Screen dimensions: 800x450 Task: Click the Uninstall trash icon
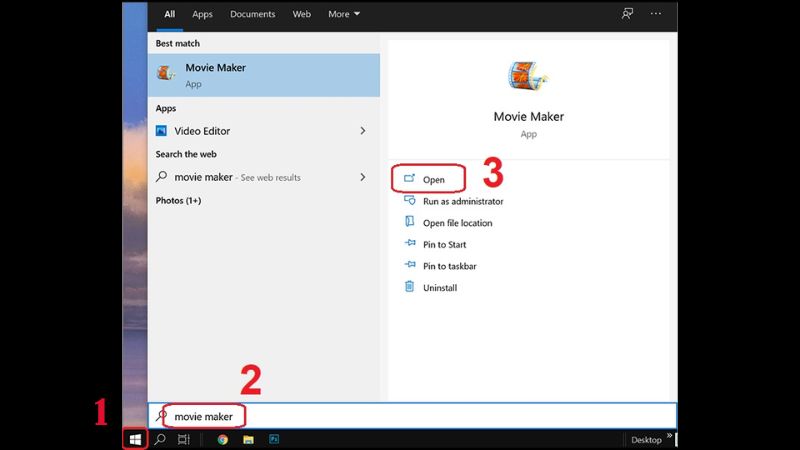click(x=409, y=286)
